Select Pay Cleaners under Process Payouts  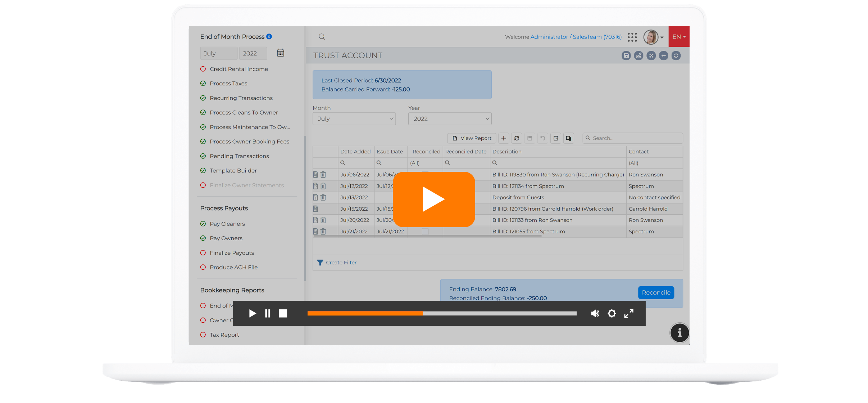(x=227, y=224)
